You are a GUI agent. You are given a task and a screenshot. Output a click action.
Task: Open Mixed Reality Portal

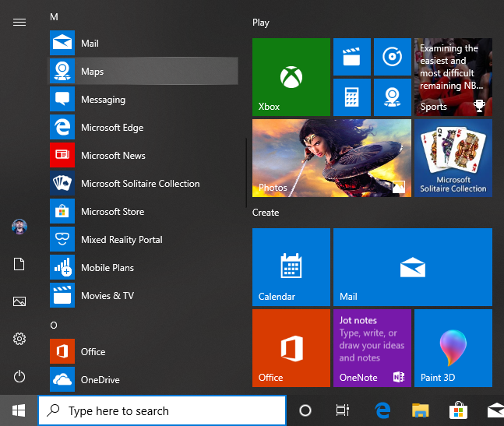[x=143, y=239]
